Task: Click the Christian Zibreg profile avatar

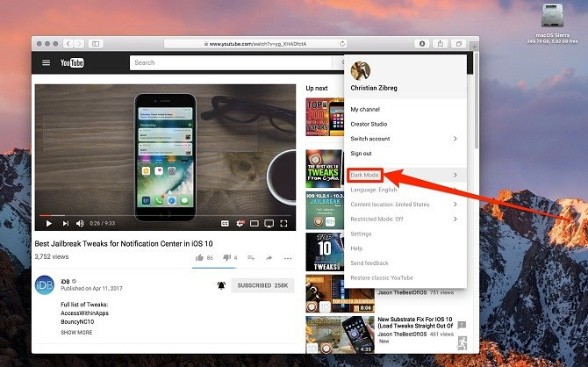Action: tap(361, 71)
